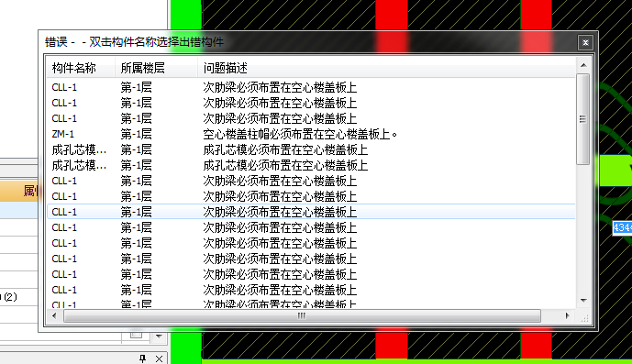The height and width of the screenshot is (364, 632).
Task: Sort by the 问题描述 column header
Action: [386, 68]
